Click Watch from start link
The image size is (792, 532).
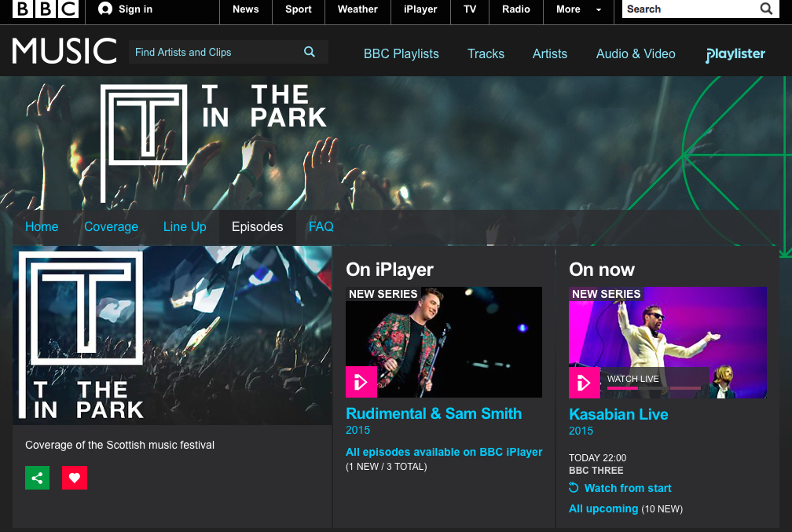(628, 488)
